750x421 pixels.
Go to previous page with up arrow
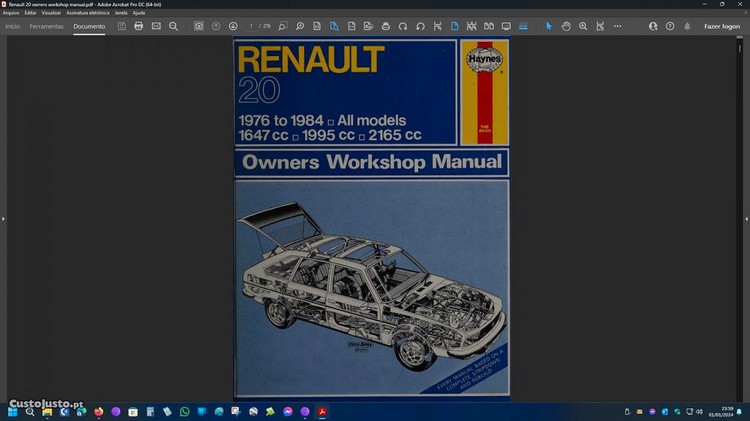coord(216,26)
